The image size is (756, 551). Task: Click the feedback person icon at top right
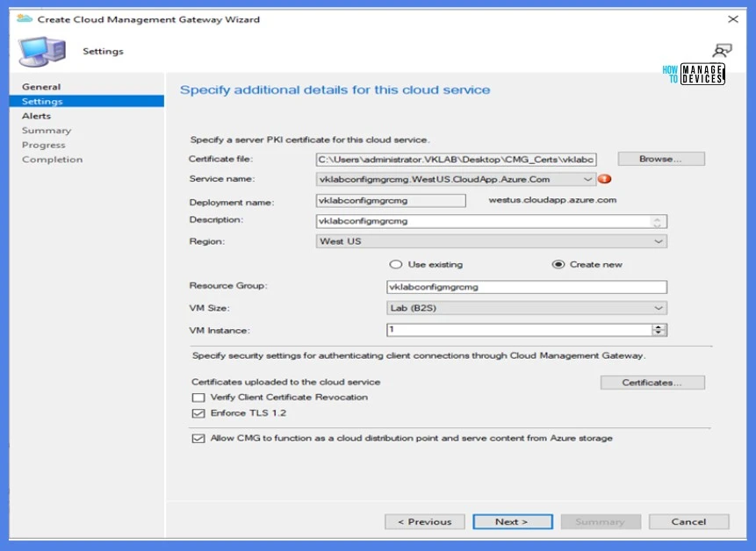[722, 51]
